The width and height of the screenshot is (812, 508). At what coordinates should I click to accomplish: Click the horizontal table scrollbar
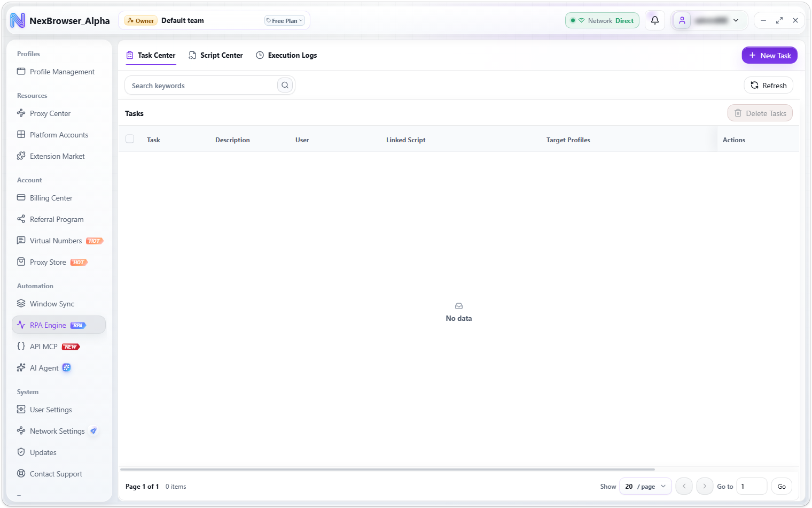point(387,469)
